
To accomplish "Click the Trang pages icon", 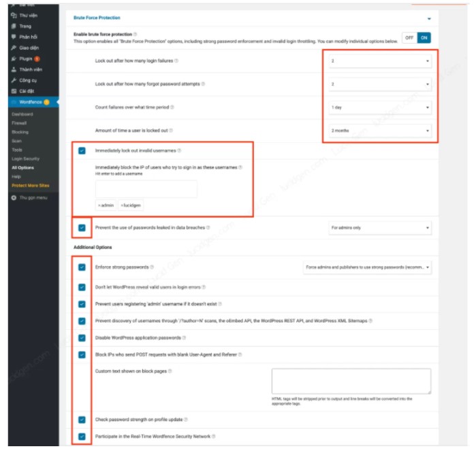I will point(14,26).
